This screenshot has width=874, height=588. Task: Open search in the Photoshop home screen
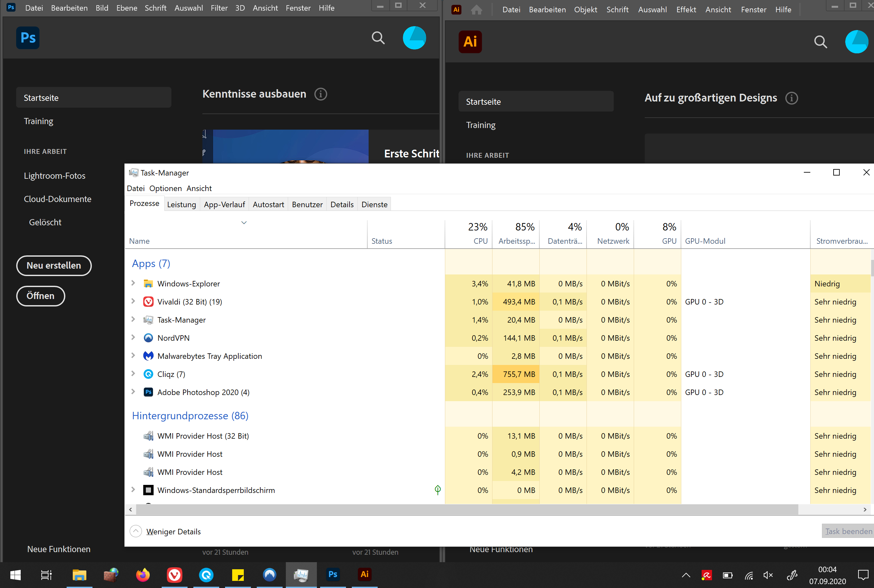(378, 38)
